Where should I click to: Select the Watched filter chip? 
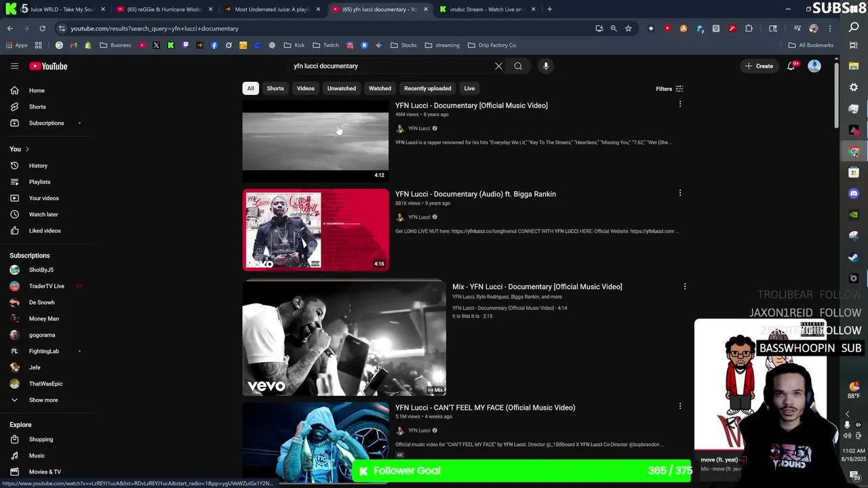point(380,88)
